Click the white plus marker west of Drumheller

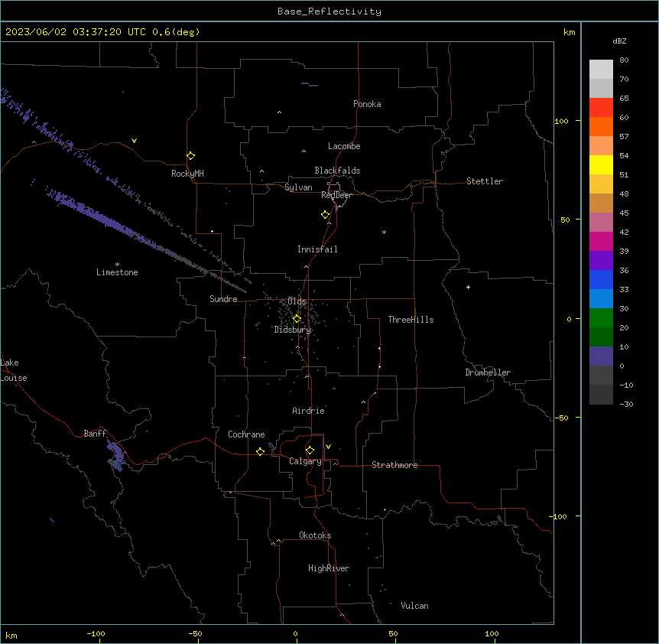tap(468, 287)
